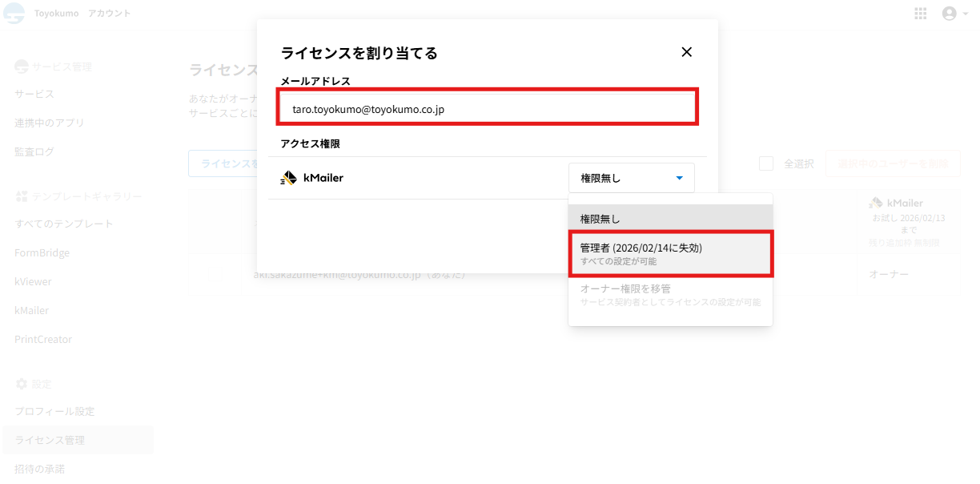Select オーナー権限を移管 option
Screen dimensions: 980x484
670,294
